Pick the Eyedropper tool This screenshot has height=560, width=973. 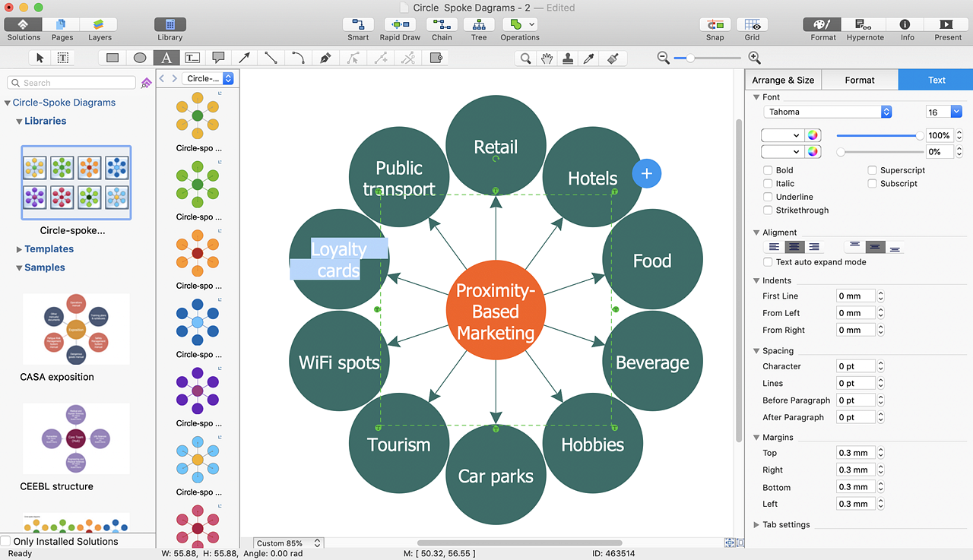(x=588, y=58)
